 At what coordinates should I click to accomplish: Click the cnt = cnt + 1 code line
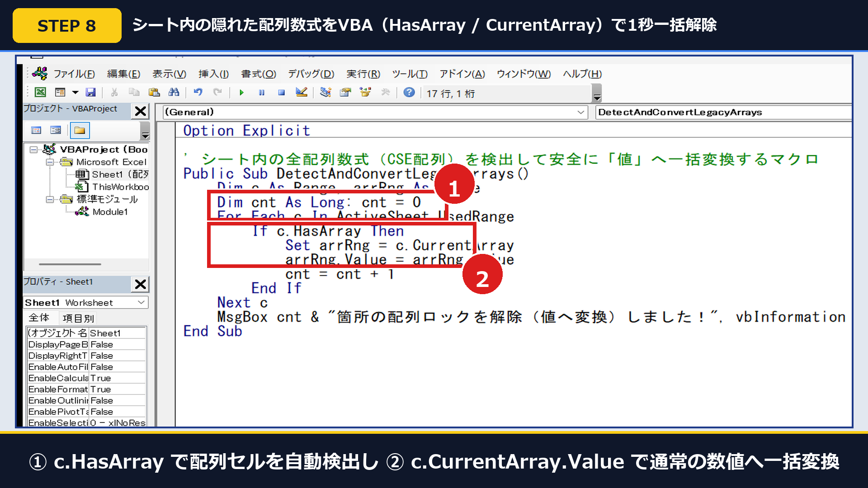[x=340, y=274]
